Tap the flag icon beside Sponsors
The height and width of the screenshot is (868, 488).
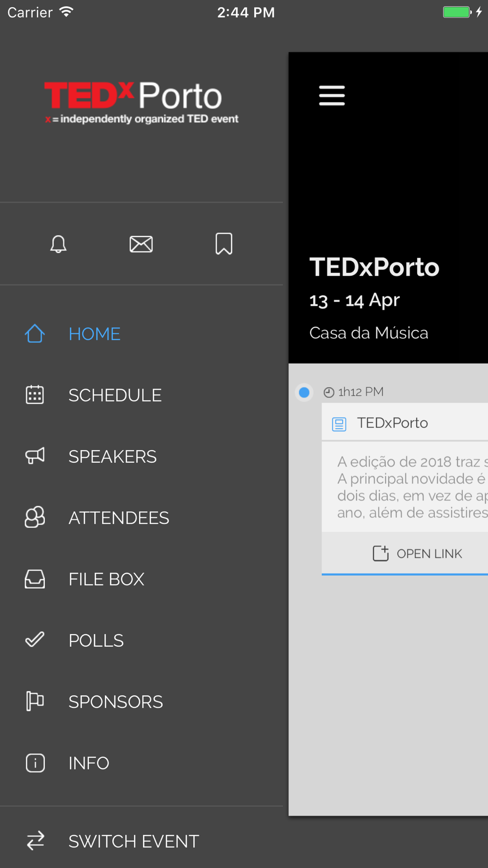35,702
